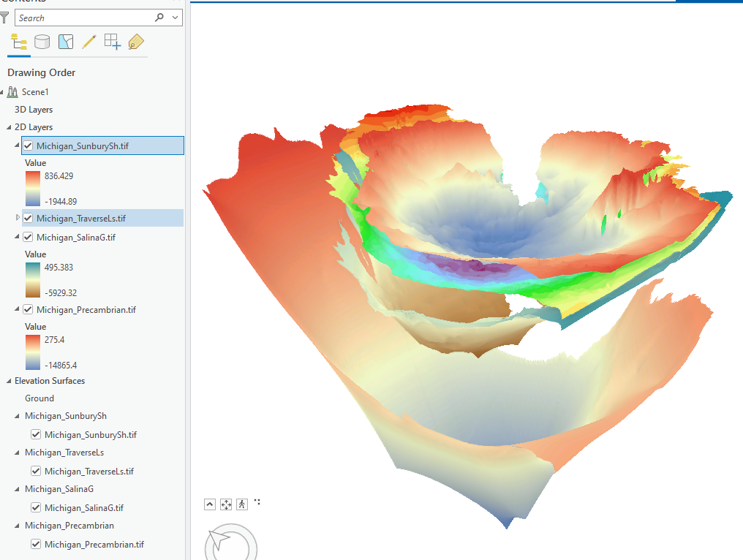Collapse the Michigan_SunburySh.tif layer legend
This screenshot has height=560, width=743.
[17, 145]
